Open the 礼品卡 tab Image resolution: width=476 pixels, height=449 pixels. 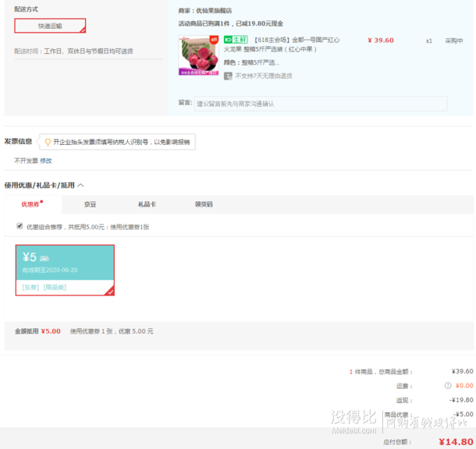coord(147,204)
